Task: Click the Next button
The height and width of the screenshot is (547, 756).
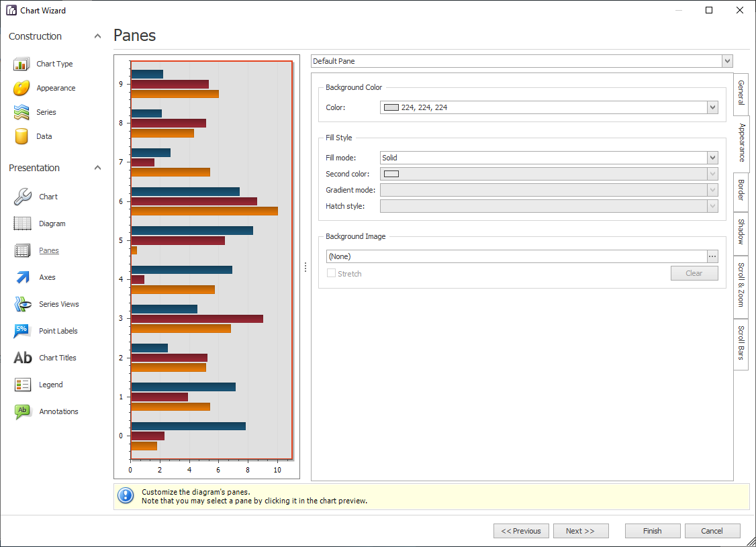Action: point(581,530)
